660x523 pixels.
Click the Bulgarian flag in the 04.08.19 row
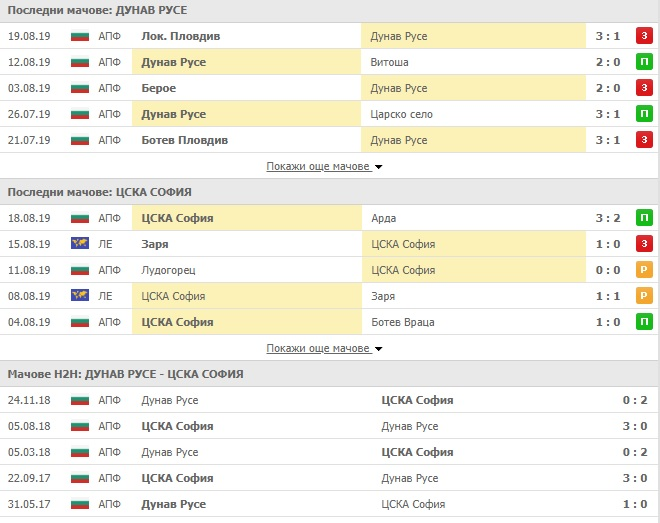tap(80, 322)
